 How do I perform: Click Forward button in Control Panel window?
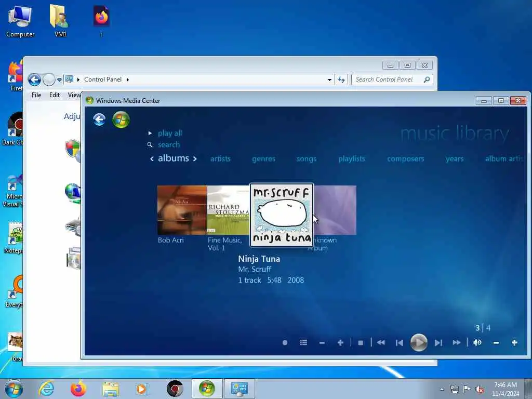coord(49,79)
